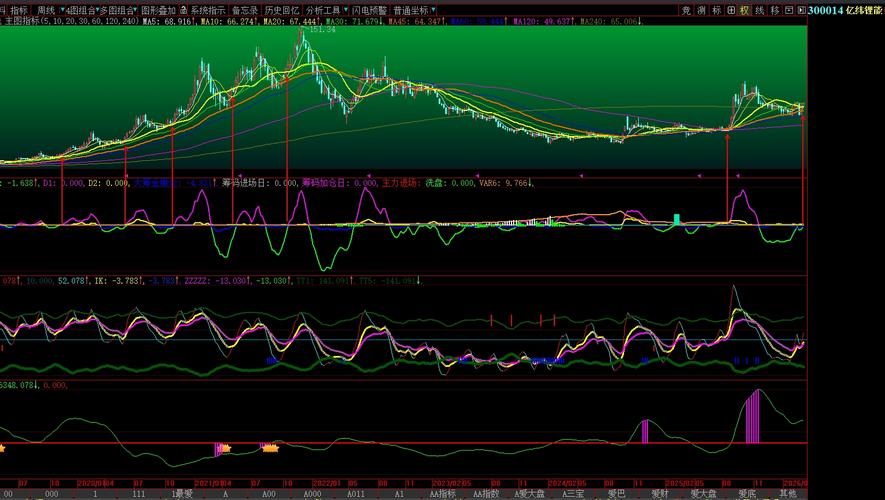Viewport: 885px width, 500px height.
Task: Select the AA指标 bottom tab
Action: (442, 494)
